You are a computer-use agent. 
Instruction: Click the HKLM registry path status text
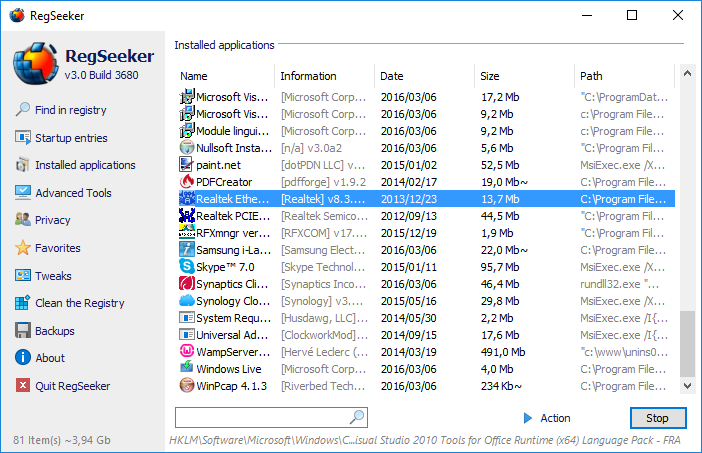click(424, 440)
